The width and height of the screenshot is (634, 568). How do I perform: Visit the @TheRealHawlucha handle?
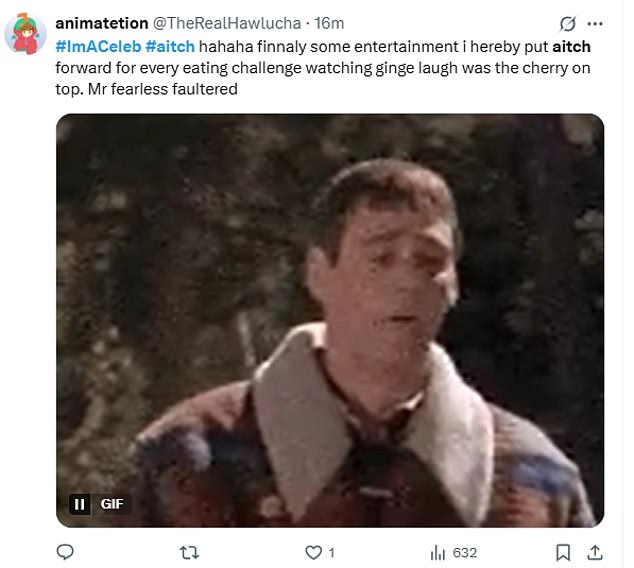coord(227,23)
